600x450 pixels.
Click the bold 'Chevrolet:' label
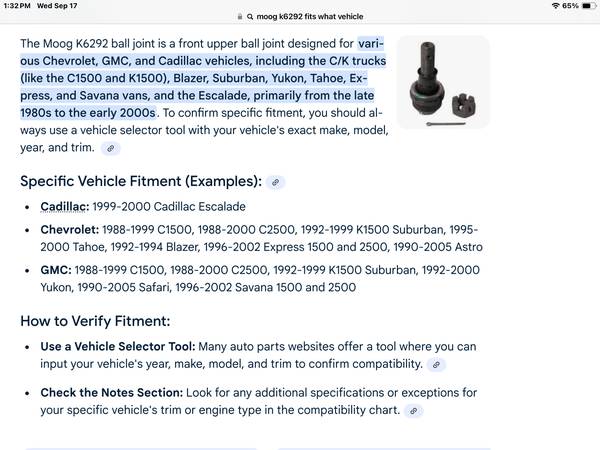pos(71,230)
